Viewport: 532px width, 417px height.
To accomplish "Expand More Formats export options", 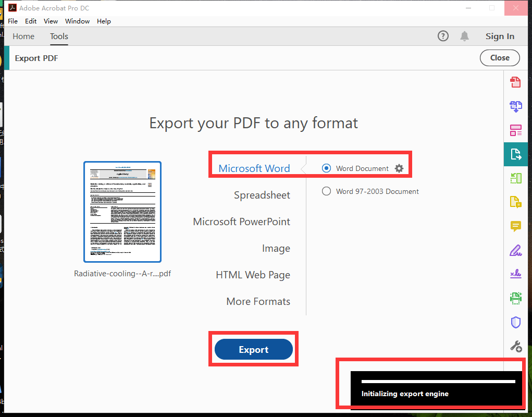I will click(258, 301).
